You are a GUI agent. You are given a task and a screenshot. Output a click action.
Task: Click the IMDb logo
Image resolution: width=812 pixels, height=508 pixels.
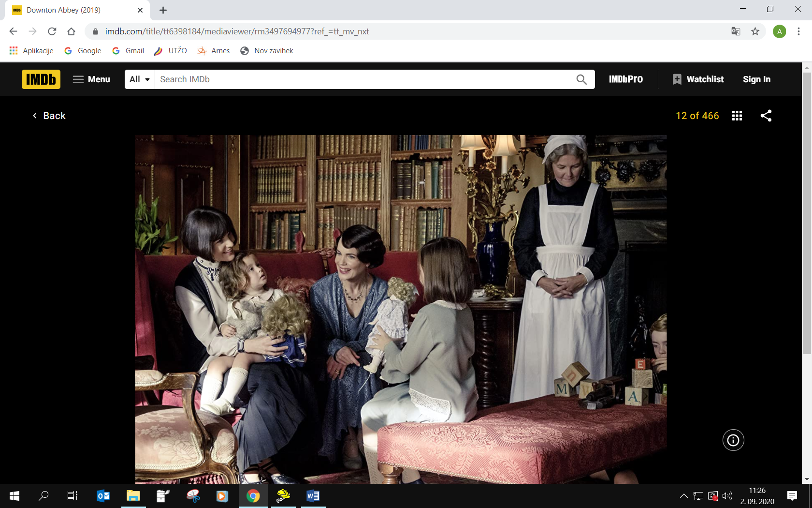tap(41, 79)
